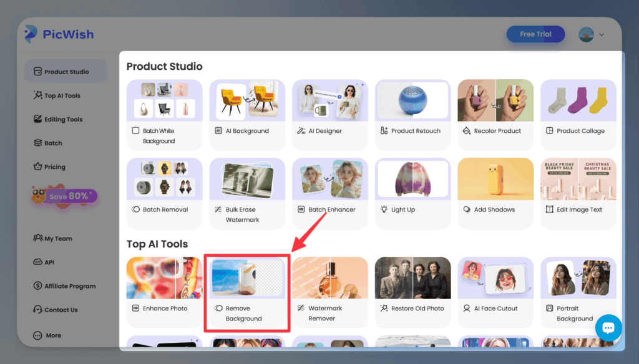Open the Remove Background tool card
639x364 pixels.
[247, 292]
